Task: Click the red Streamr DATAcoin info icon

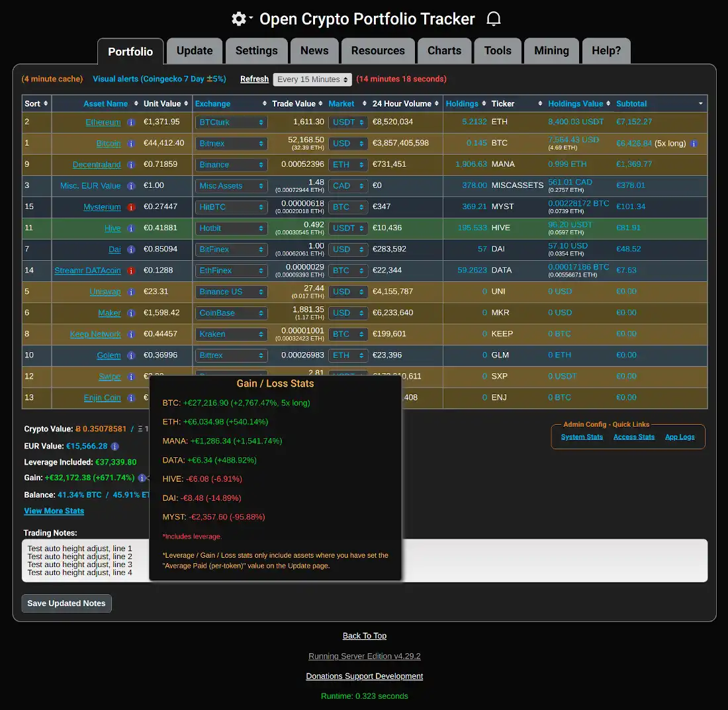Action: coord(132,271)
